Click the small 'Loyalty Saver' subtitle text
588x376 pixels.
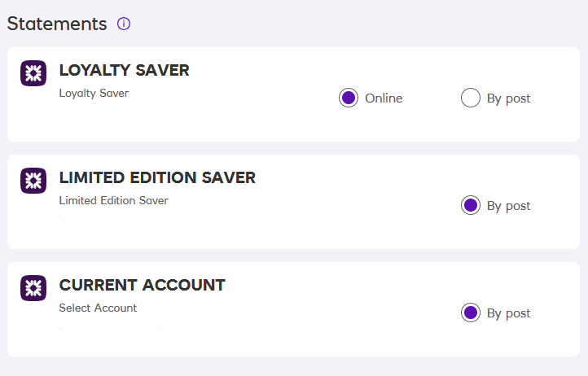[94, 94]
